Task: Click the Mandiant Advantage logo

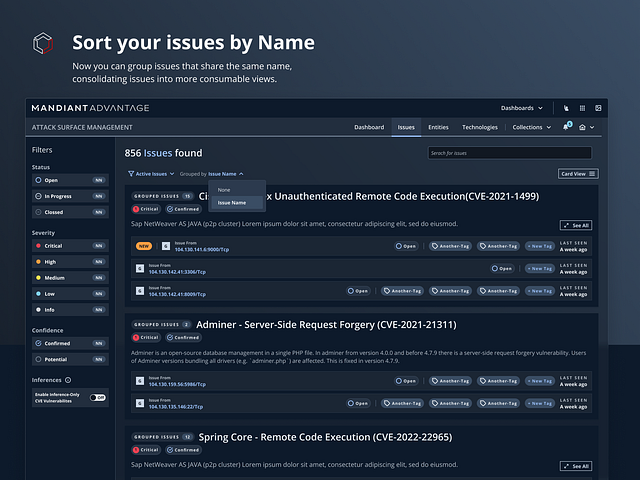Action: (90, 108)
